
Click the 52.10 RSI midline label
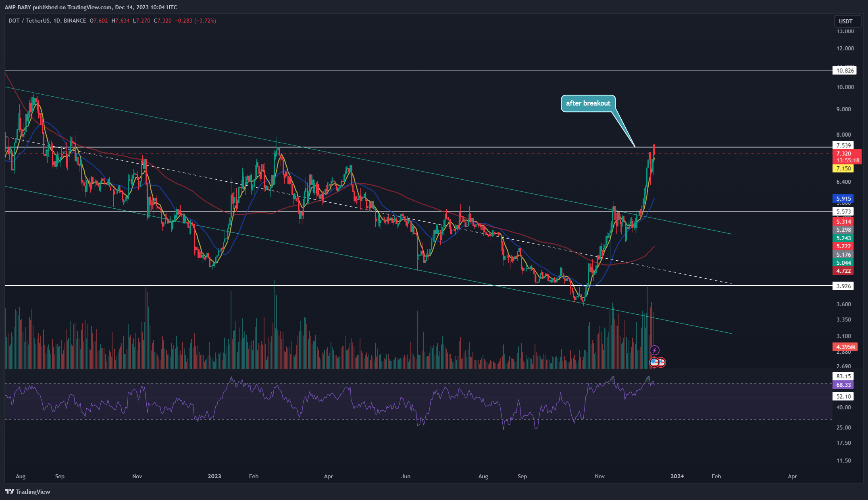843,396
